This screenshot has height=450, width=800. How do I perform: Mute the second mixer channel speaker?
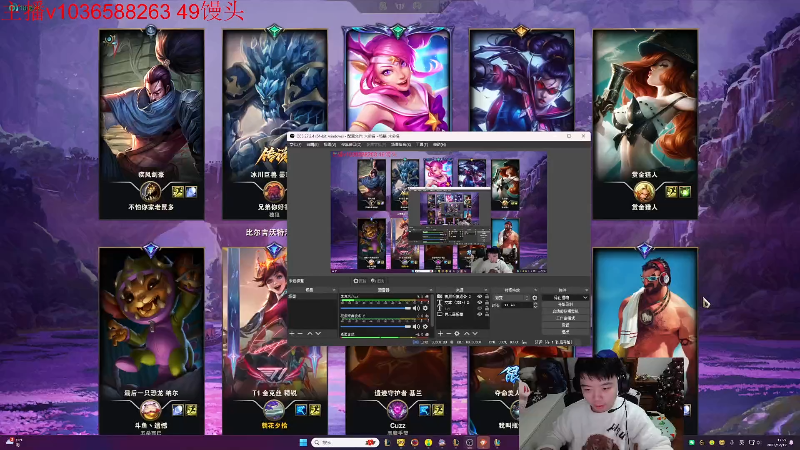416,327
